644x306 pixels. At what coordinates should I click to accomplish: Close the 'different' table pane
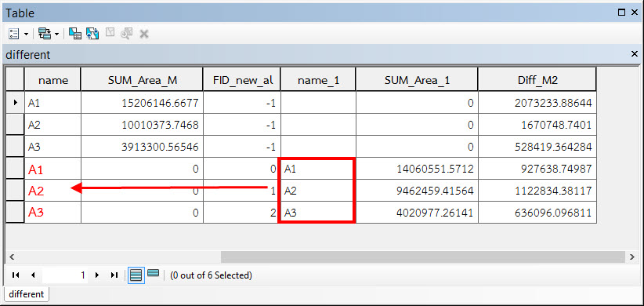tap(634, 53)
